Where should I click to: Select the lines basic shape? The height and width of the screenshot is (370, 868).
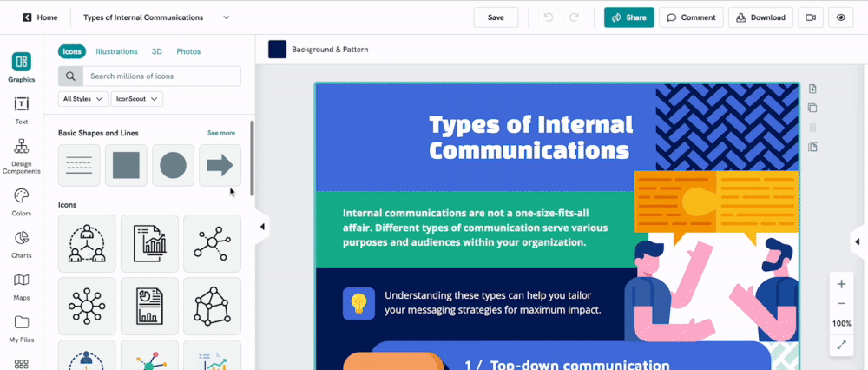click(x=79, y=165)
